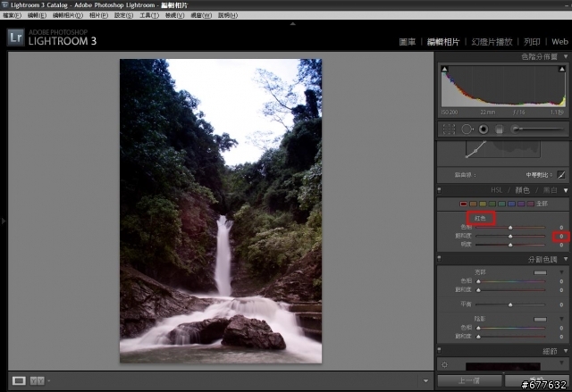The height and width of the screenshot is (392, 572).
Task: Toggle the 細節 panel on/off switch
Action: [439, 350]
